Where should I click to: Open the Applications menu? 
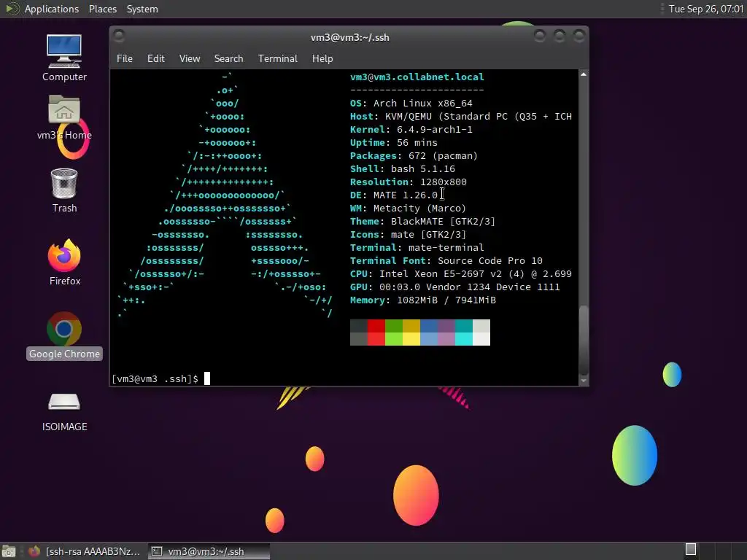click(x=52, y=9)
